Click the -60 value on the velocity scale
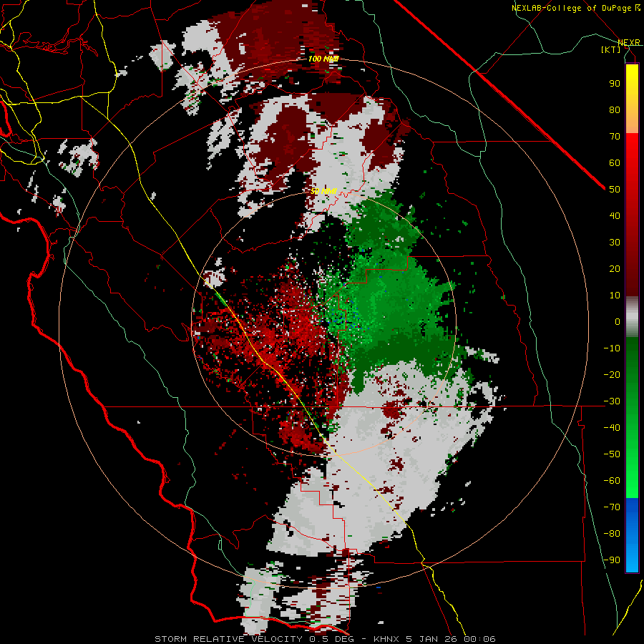This screenshot has width=644, height=644. coord(612,481)
